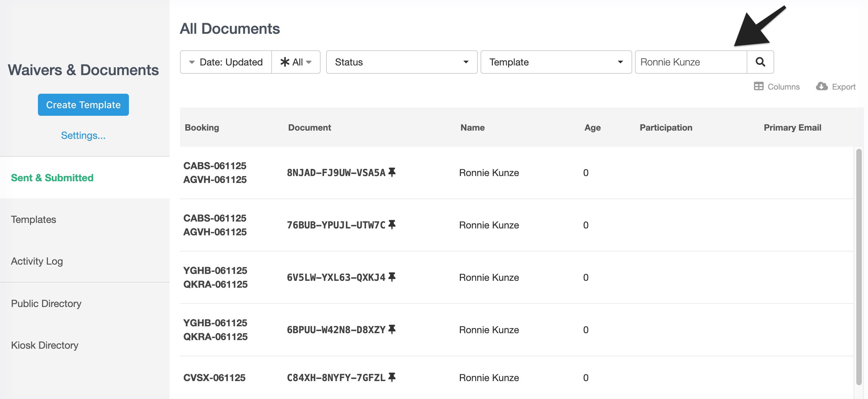Click the search field containing Ronnie Kunze
Screen dimensions: 868x399
click(691, 62)
